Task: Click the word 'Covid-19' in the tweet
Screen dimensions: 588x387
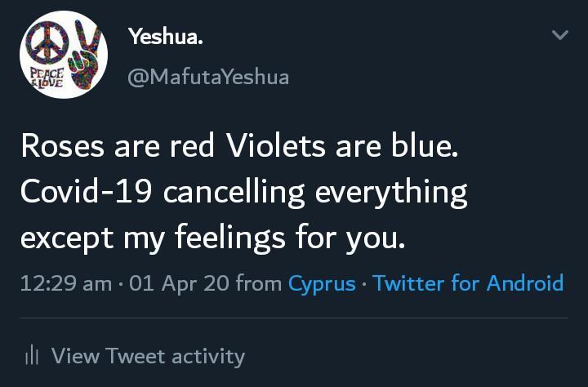Action: pyautogui.click(x=87, y=192)
